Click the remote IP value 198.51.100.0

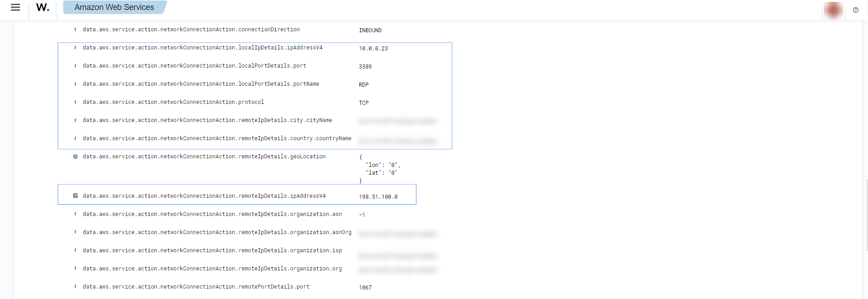pos(378,197)
